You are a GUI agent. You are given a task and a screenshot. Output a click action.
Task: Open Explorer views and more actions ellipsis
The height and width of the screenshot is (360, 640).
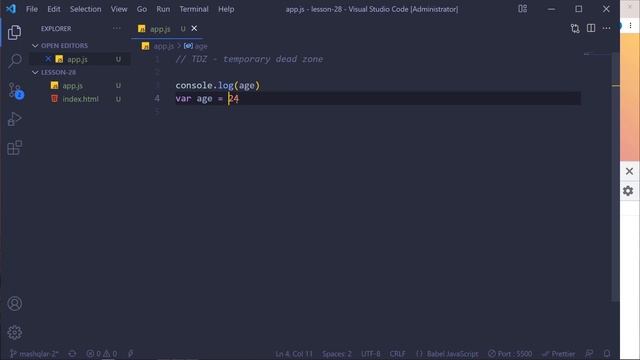(117, 28)
